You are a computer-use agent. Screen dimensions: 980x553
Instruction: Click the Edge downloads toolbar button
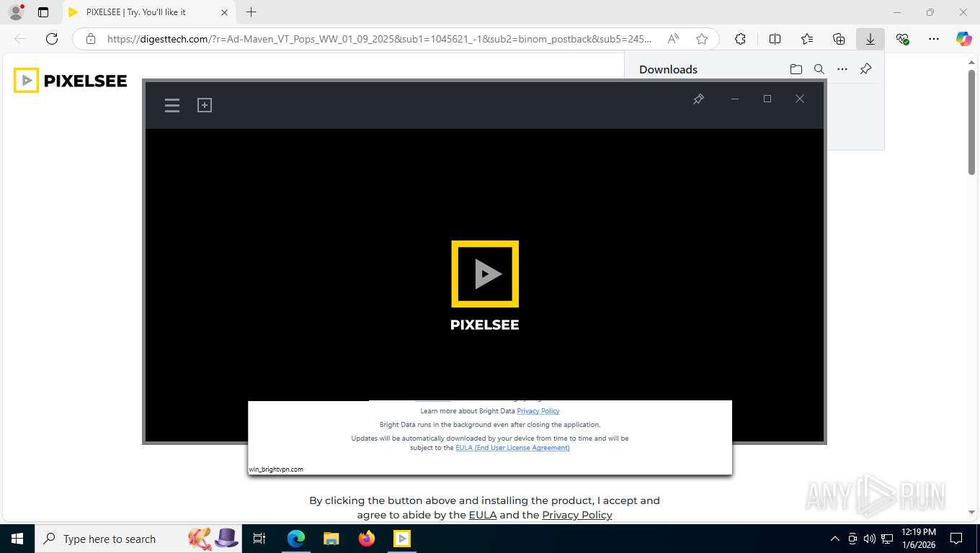click(x=870, y=39)
